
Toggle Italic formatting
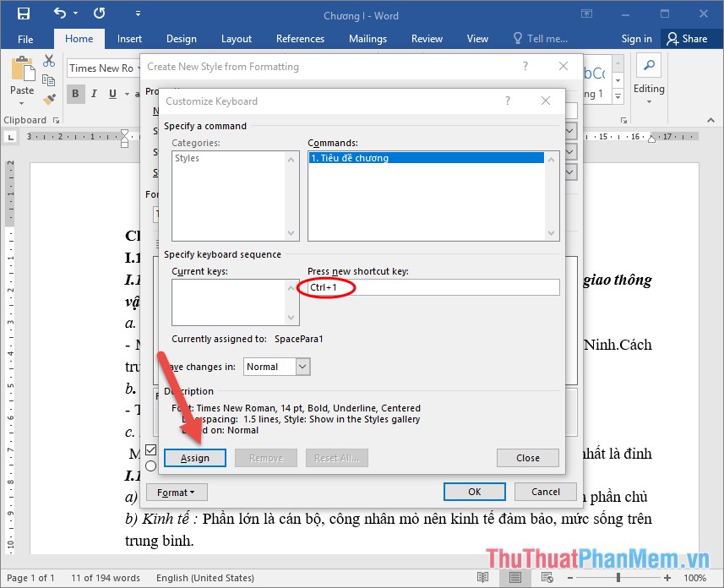coord(93,93)
